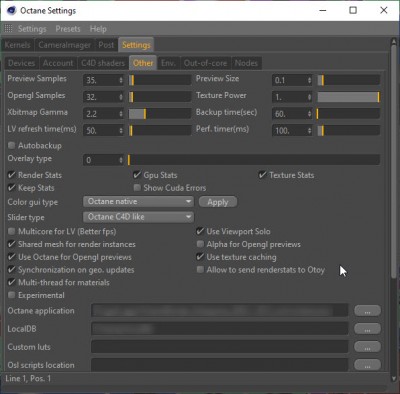400x394 pixels.
Task: Enable the Experimental checkbox
Action: click(12, 295)
